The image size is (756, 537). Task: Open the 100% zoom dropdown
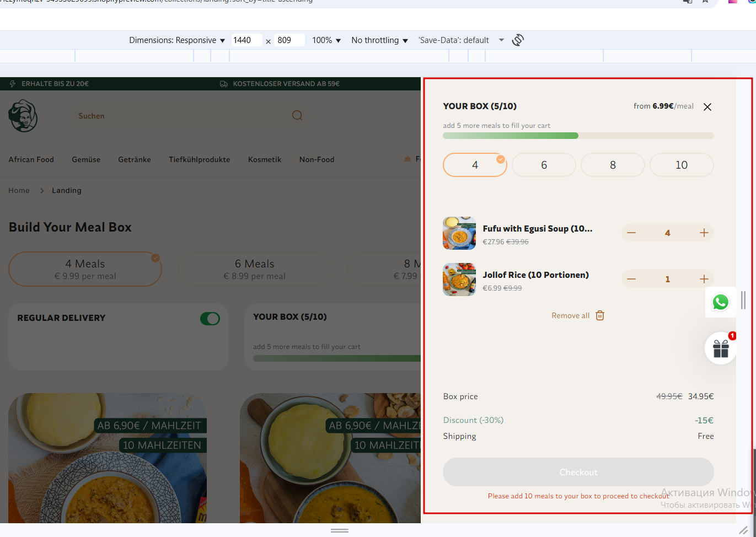point(326,40)
